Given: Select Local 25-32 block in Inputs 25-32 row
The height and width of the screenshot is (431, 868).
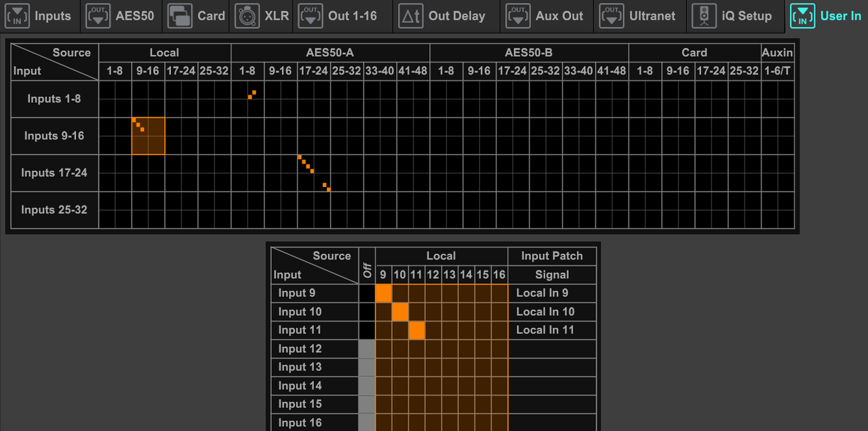Looking at the screenshot, I should pyautogui.click(x=214, y=210).
